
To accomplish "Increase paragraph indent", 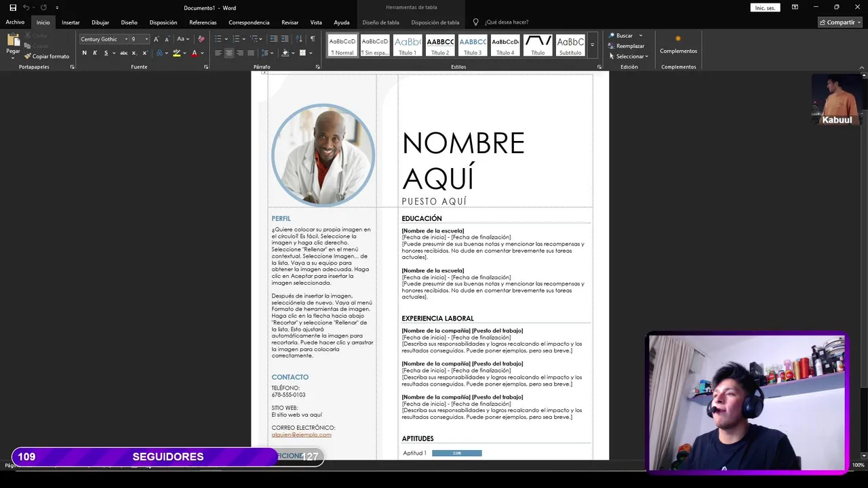I will pos(285,39).
